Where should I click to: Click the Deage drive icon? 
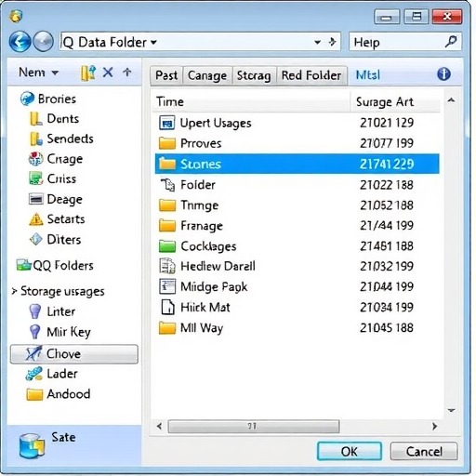[x=36, y=199]
